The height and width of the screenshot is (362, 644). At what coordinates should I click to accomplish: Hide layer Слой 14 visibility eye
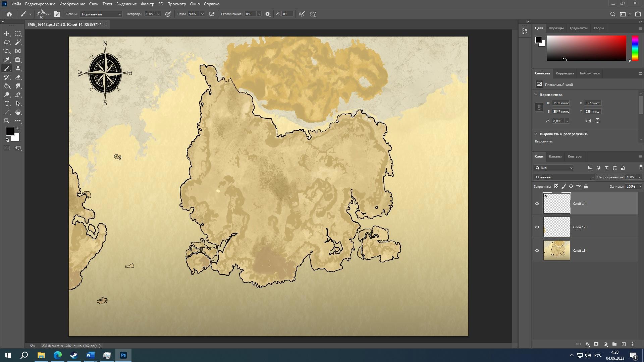(537, 203)
